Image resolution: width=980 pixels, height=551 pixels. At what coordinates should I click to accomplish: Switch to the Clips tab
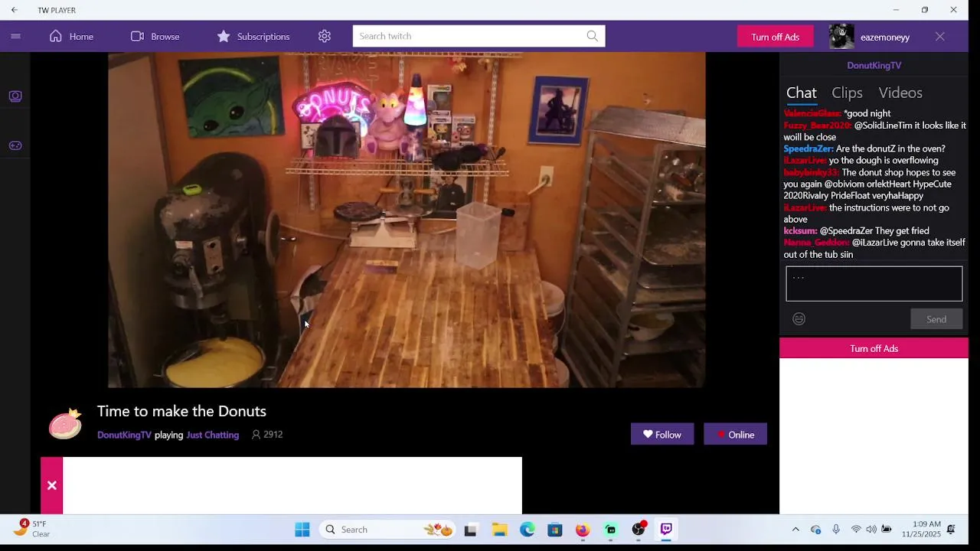(x=847, y=93)
